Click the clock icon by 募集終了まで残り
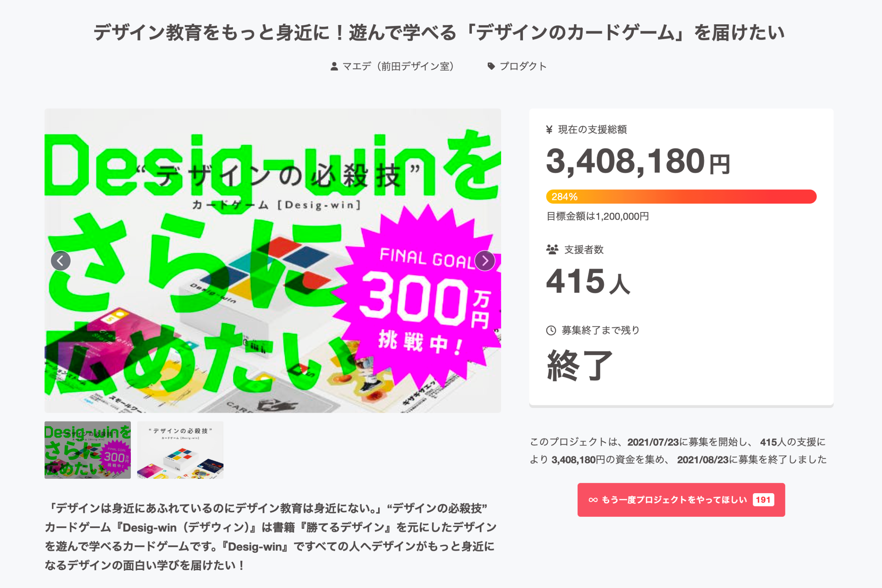Screen dimensions: 882x588 [x=551, y=330]
